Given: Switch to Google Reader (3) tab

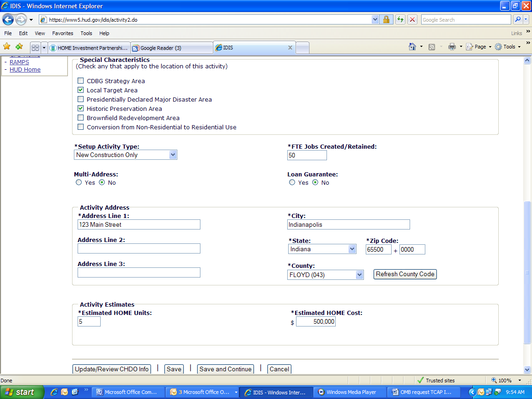Looking at the screenshot, I should click(x=172, y=48).
